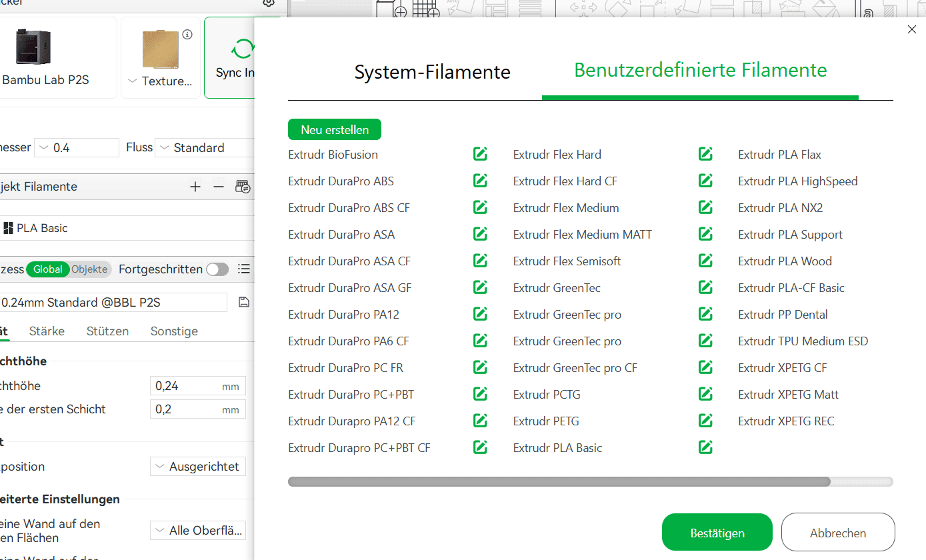Screen dimensions: 926x560
Task: Open edit icon for Extrudr Flex Medium
Action: (705, 207)
